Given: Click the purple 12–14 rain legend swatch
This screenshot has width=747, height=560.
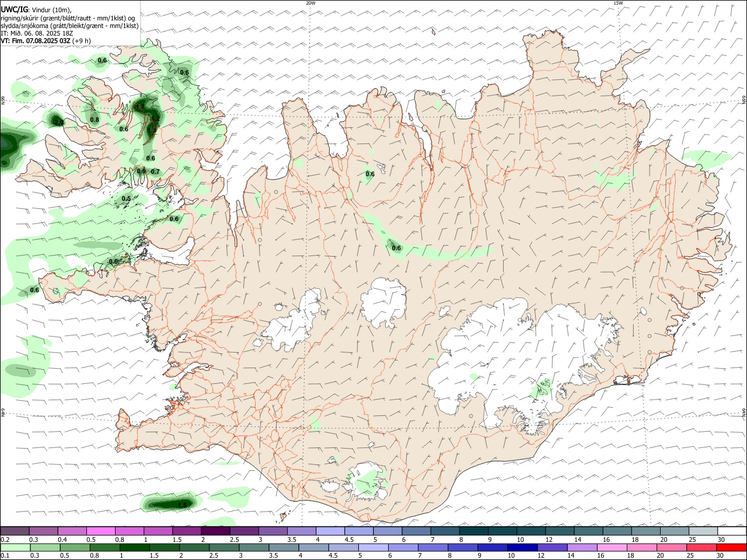Looking at the screenshot, I should (x=552, y=548).
